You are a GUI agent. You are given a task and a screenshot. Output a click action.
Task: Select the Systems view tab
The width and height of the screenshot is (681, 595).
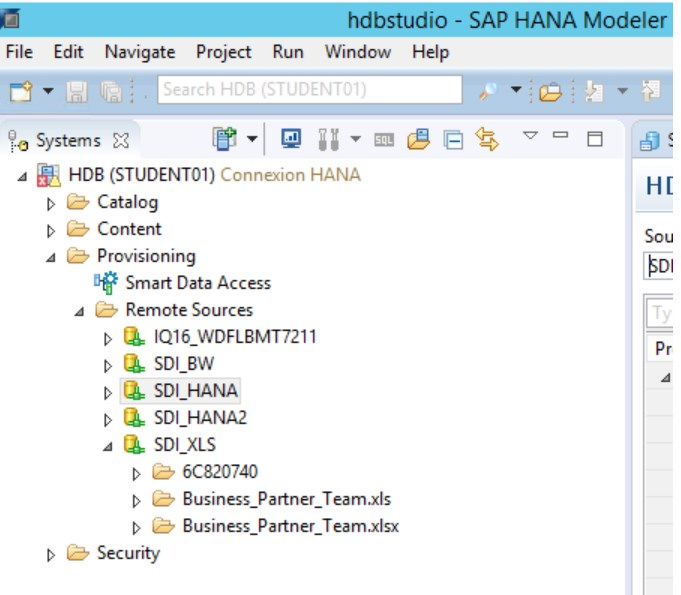pyautogui.click(x=68, y=141)
